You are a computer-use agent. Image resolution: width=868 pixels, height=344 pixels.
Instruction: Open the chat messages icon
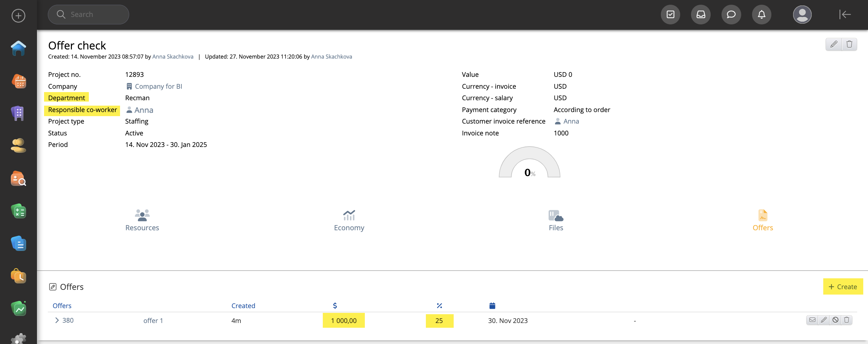(x=731, y=15)
